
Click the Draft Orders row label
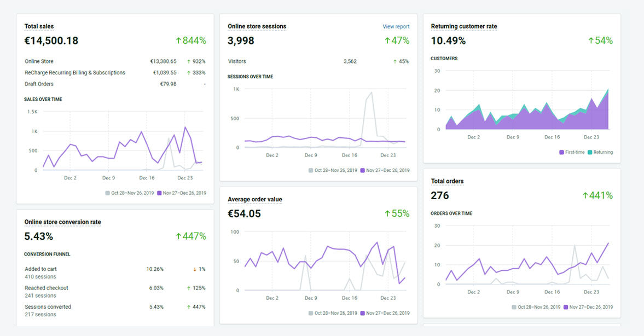[39, 84]
